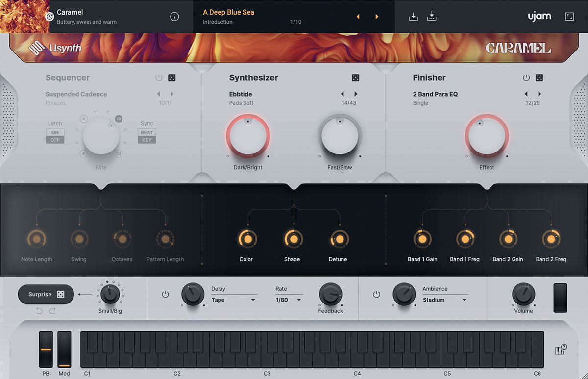Click the save-as preset icon
The width and height of the screenshot is (588, 379).
coord(432,17)
